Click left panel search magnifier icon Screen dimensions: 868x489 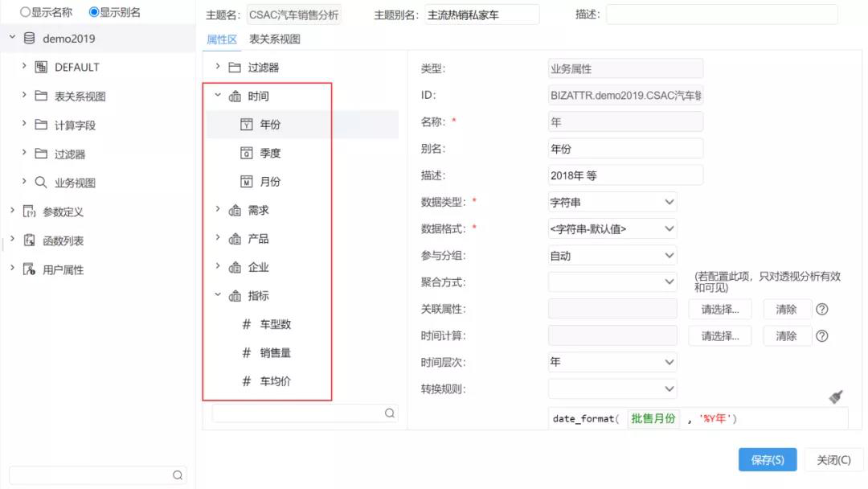(178, 475)
